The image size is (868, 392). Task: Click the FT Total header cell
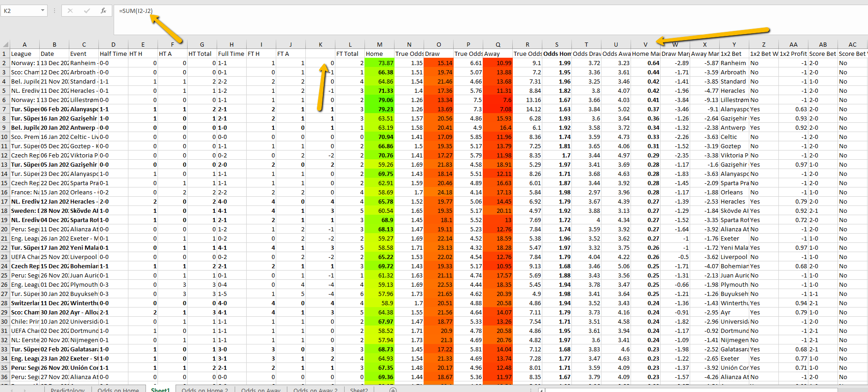coord(350,54)
